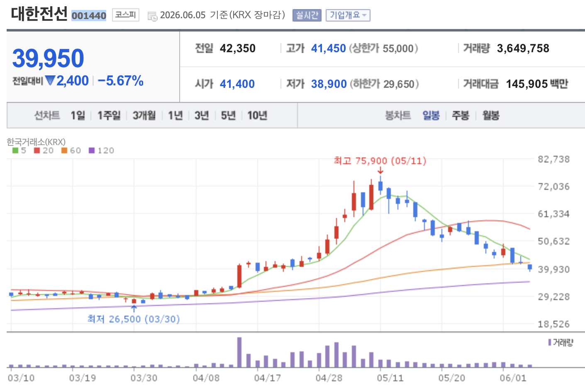
Task: Select the 1년 chart range
Action: tap(175, 115)
